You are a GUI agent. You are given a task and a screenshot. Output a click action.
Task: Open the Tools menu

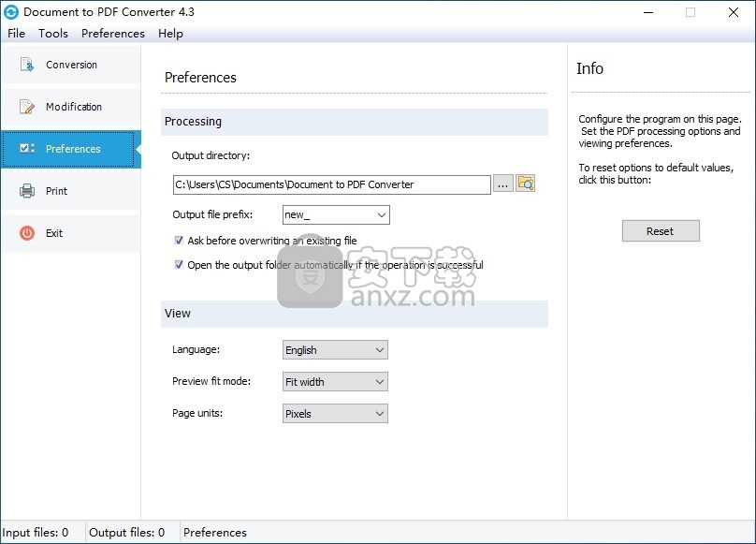(53, 34)
